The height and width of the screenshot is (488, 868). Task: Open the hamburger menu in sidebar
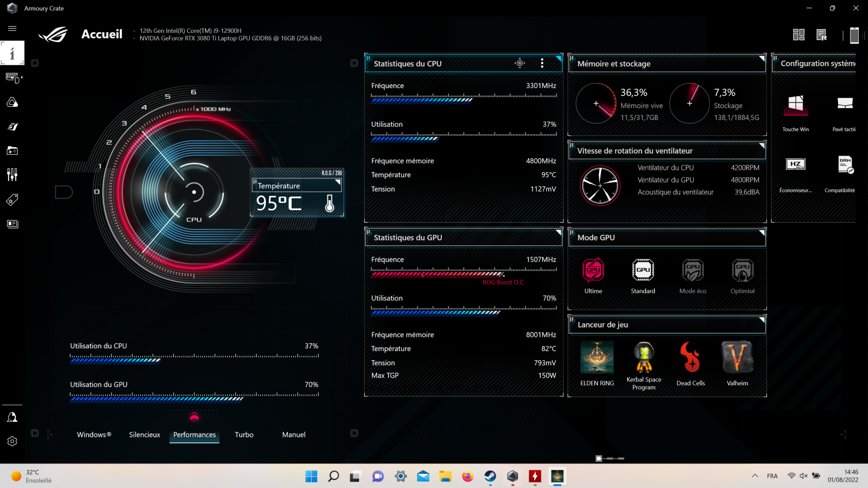[x=12, y=28]
